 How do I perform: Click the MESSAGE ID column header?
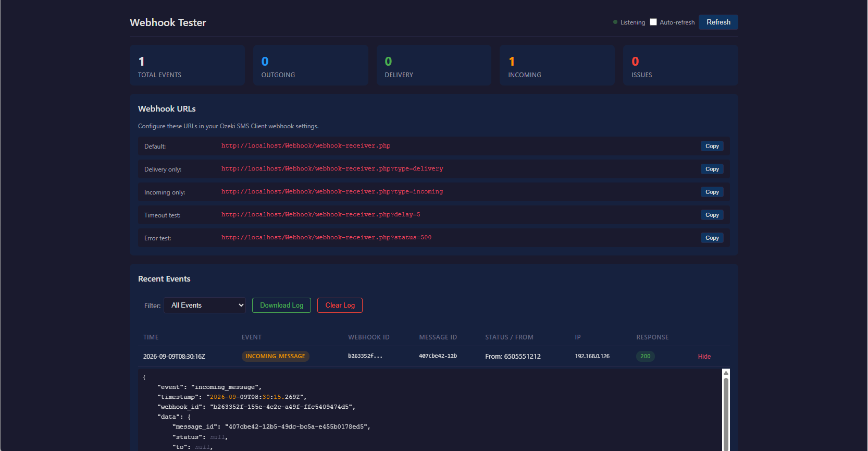pos(438,337)
